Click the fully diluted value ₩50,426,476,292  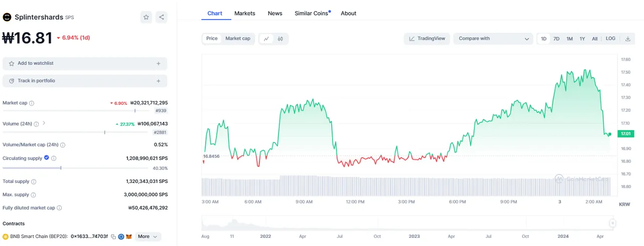tap(148, 208)
